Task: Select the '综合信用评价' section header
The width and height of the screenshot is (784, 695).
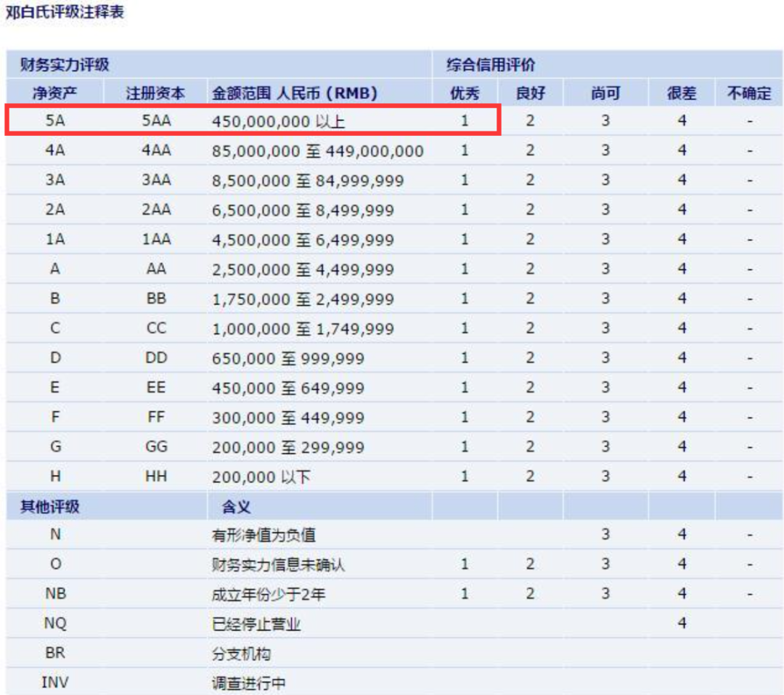Action: coord(491,65)
